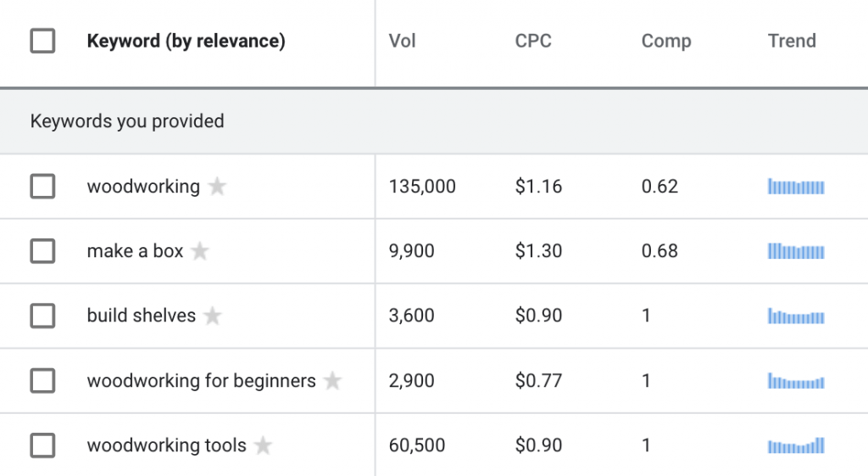Check the woodworking row checkbox
This screenshot has width=868, height=476.
click(x=42, y=186)
